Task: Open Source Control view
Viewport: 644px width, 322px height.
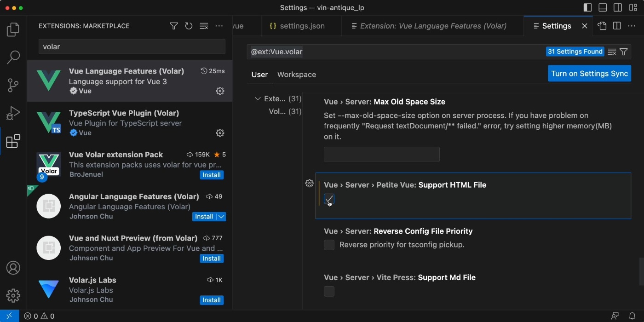Action: tap(13, 85)
